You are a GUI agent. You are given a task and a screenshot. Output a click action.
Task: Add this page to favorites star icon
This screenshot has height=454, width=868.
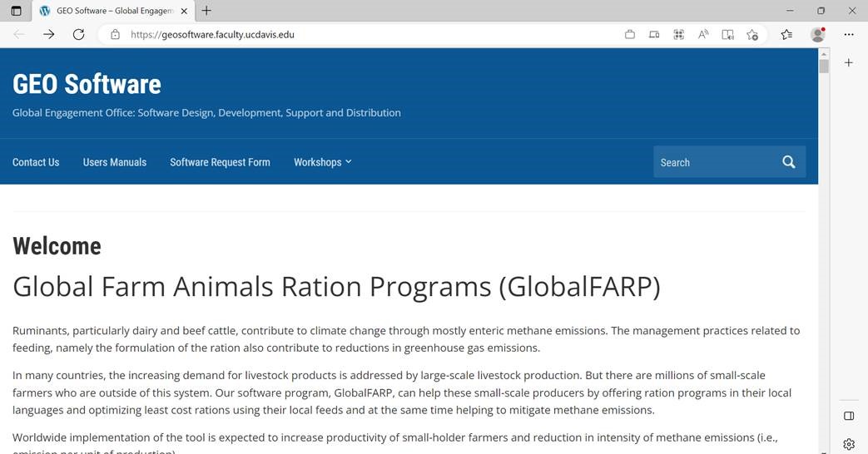coord(752,34)
